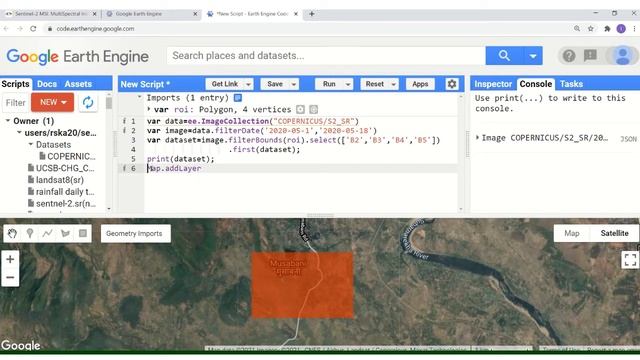
Task: Select the add marker tool
Action: [30, 233]
